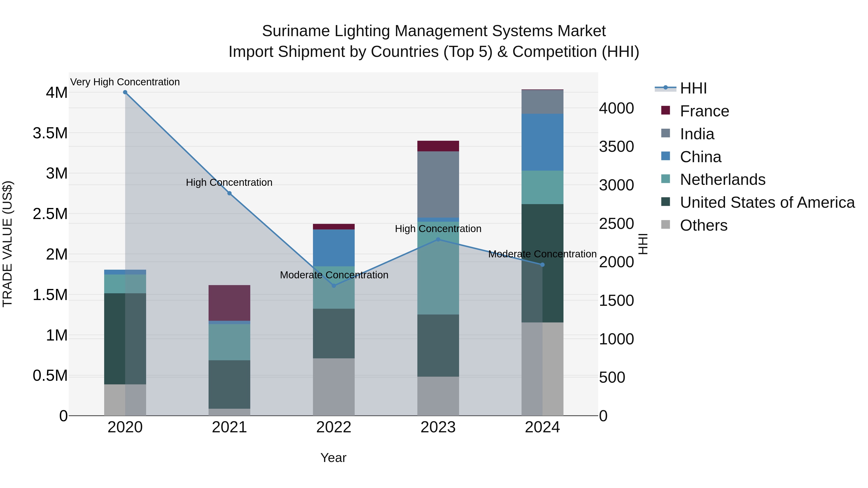This screenshot has height=488, width=868.
Task: Toggle the France series in the legend
Action: pos(695,111)
